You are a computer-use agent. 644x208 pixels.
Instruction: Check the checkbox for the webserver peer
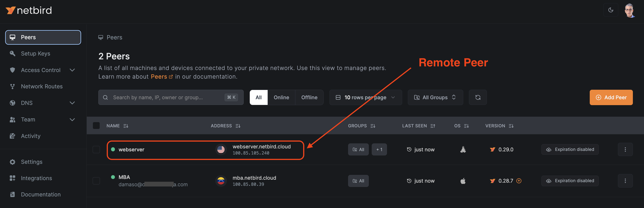tap(96, 149)
